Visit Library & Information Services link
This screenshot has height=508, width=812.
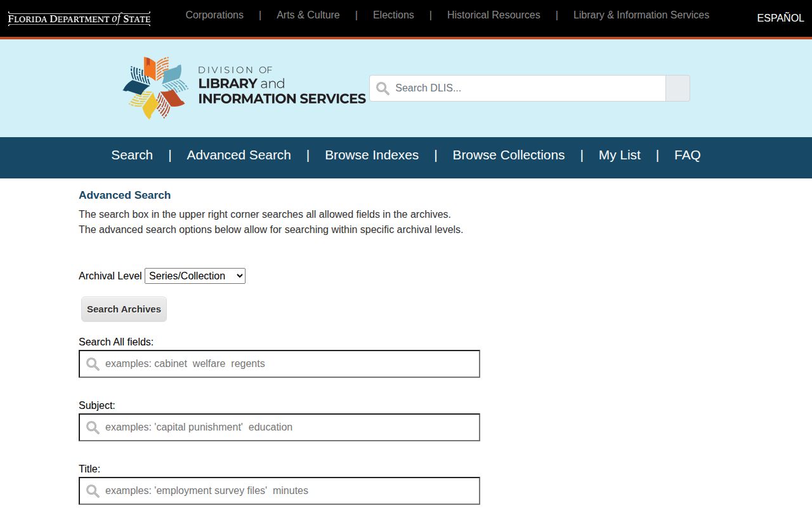pos(641,15)
